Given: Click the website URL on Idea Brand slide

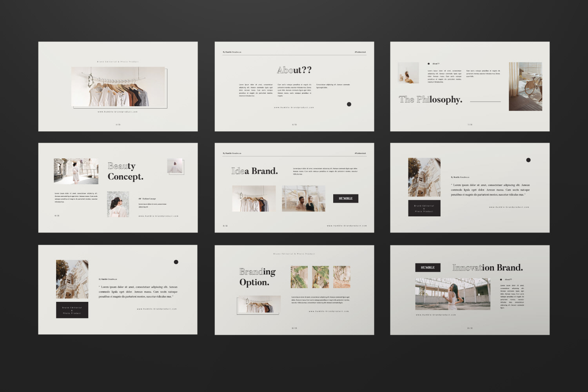Looking at the screenshot, I should [x=347, y=226].
